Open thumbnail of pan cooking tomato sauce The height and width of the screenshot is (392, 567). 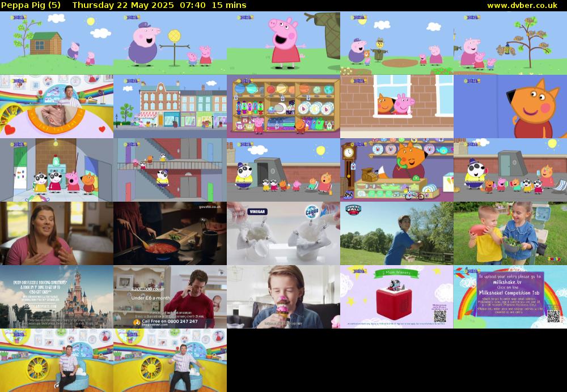point(170,233)
